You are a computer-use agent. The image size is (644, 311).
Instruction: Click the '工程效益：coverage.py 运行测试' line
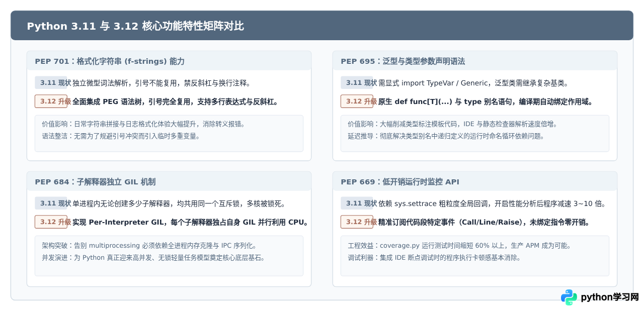pos(459,246)
